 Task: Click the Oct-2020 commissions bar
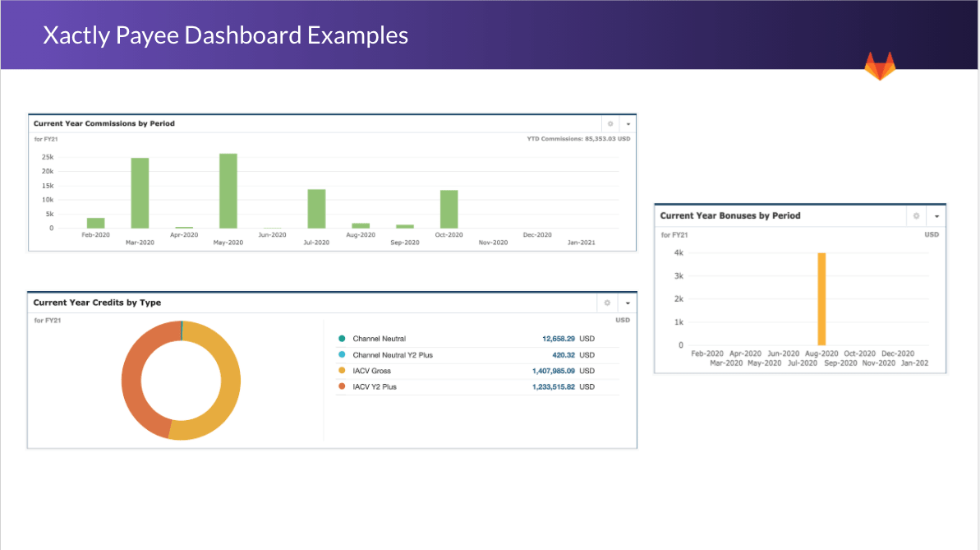coord(449,209)
